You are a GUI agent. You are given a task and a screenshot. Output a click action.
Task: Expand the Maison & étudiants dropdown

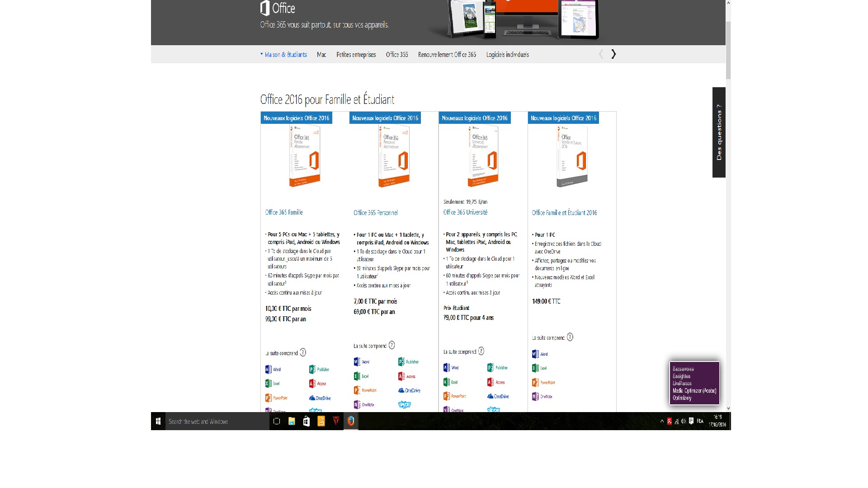pyautogui.click(x=283, y=55)
